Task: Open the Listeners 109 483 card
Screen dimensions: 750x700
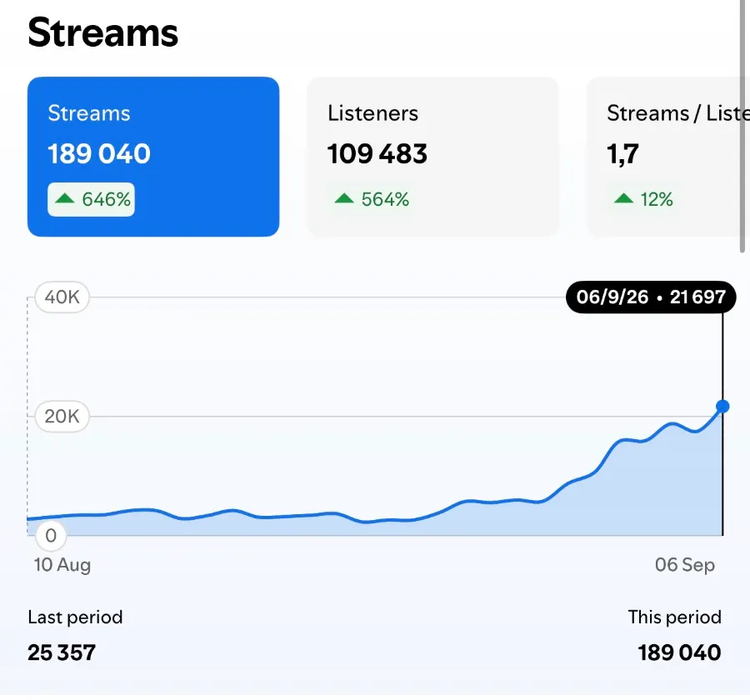Action: coord(432,157)
